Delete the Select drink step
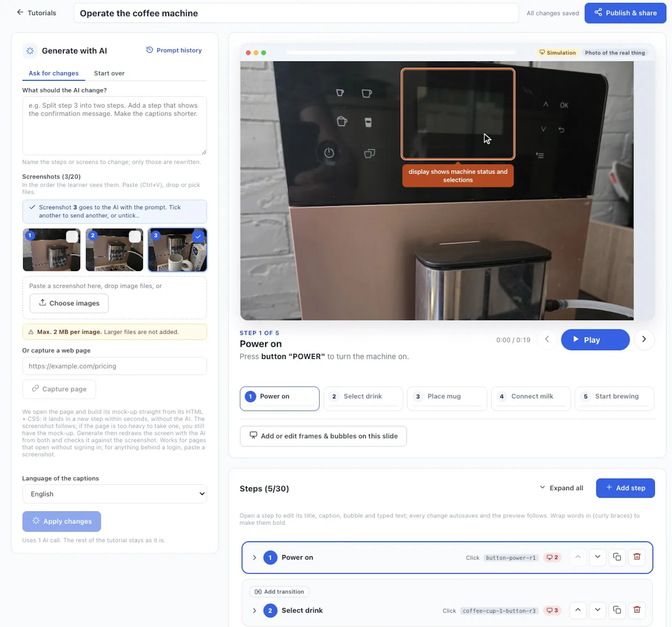This screenshot has height=627, width=672. pyautogui.click(x=637, y=610)
